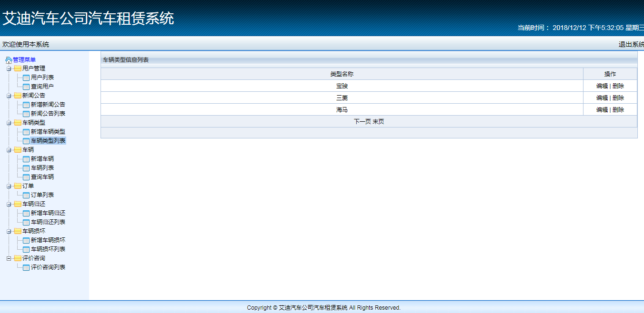
Task: Click the page icon next to 新增新闻公告
Action: click(26, 105)
